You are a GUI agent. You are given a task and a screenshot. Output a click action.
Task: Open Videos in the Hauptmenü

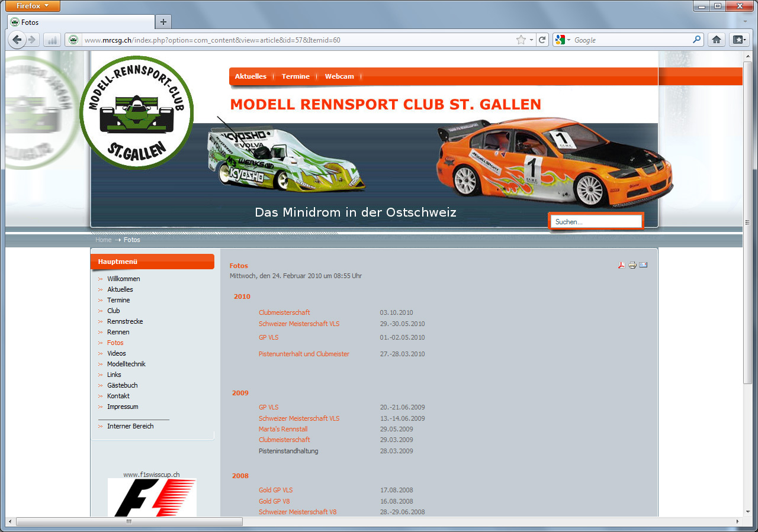click(x=117, y=353)
